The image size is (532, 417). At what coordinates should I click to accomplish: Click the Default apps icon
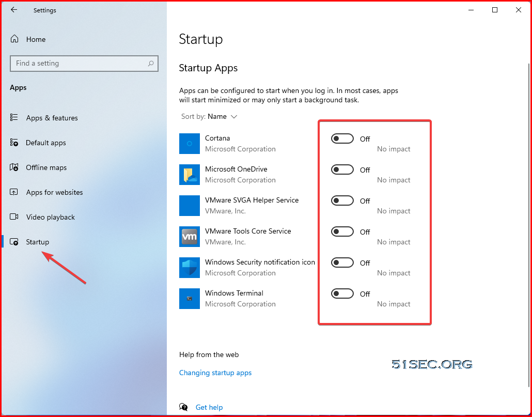click(x=14, y=143)
